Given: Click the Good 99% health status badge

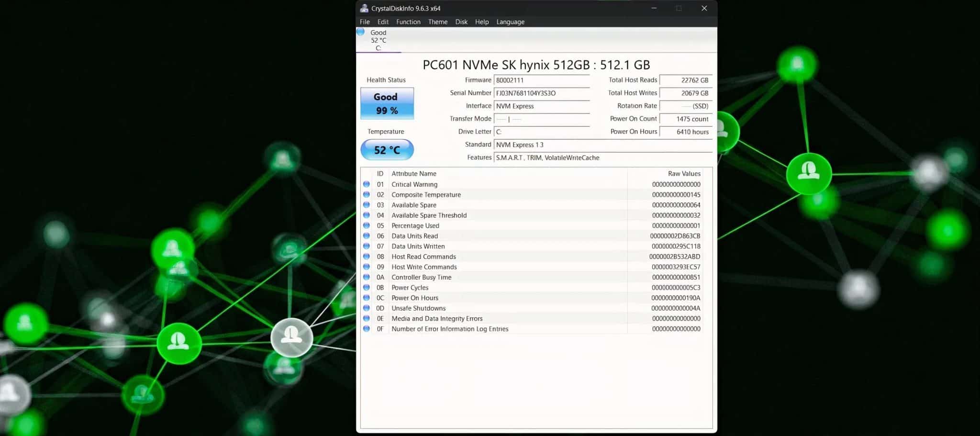Looking at the screenshot, I should tap(387, 103).
